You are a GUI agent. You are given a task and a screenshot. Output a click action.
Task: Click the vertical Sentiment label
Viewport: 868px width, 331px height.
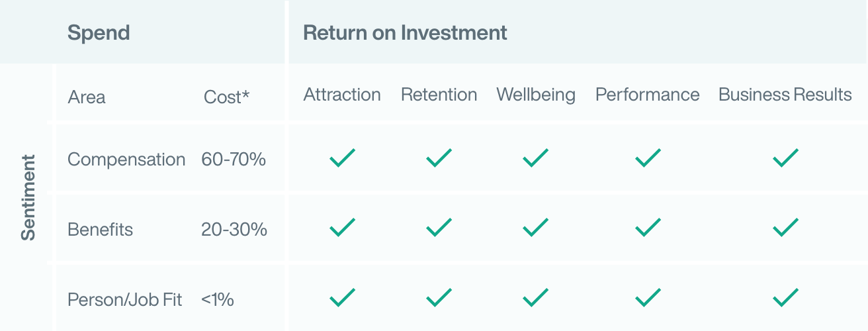point(28,197)
